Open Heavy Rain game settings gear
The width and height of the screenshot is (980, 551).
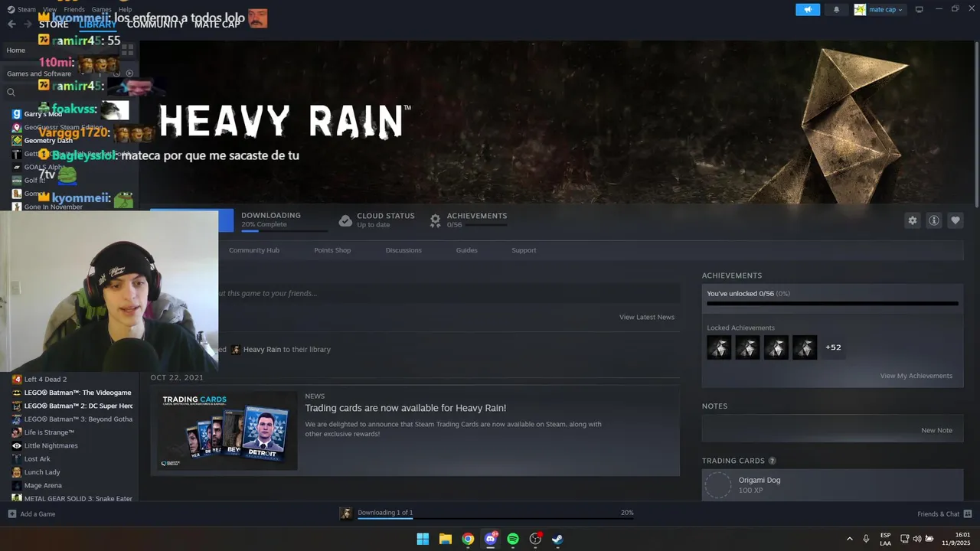click(913, 220)
